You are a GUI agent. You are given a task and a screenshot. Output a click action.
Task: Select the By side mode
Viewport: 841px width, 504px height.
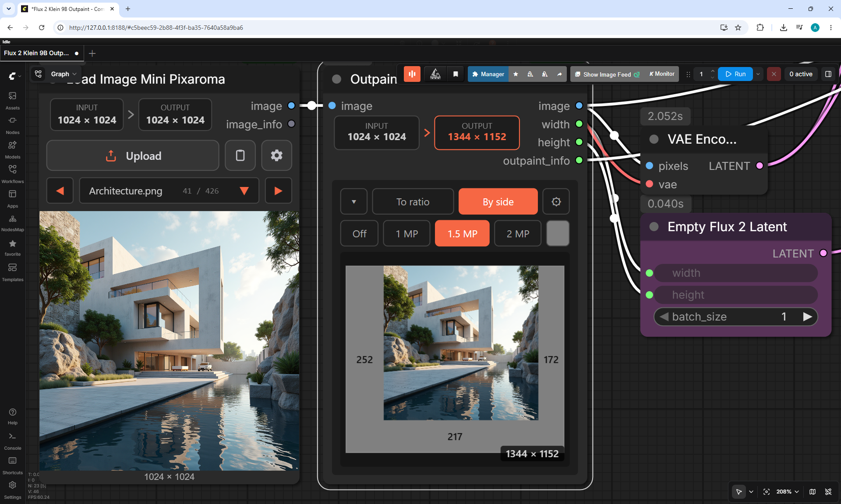(498, 201)
